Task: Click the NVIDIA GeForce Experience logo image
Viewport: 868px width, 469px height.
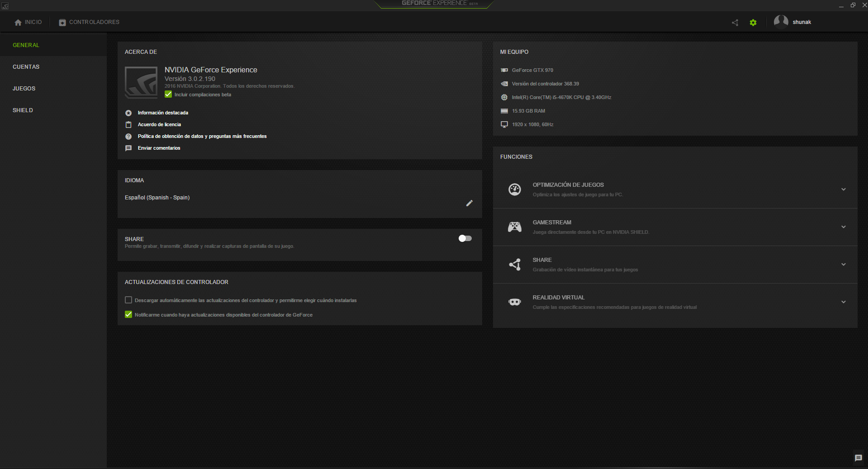Action: click(141, 82)
